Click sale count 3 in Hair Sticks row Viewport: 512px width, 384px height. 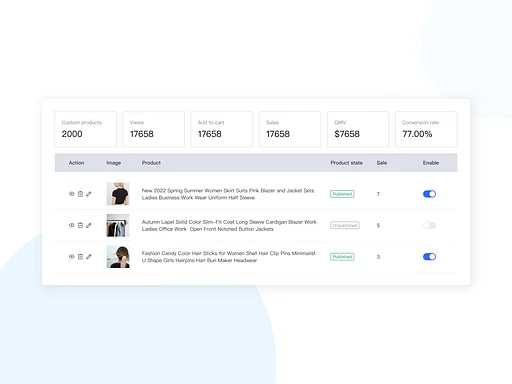click(x=378, y=257)
